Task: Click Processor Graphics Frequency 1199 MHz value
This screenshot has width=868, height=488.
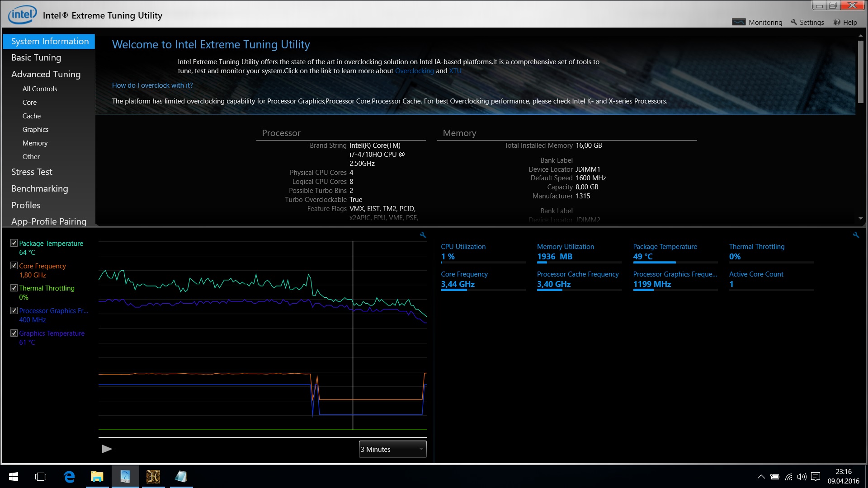Action: 652,284
